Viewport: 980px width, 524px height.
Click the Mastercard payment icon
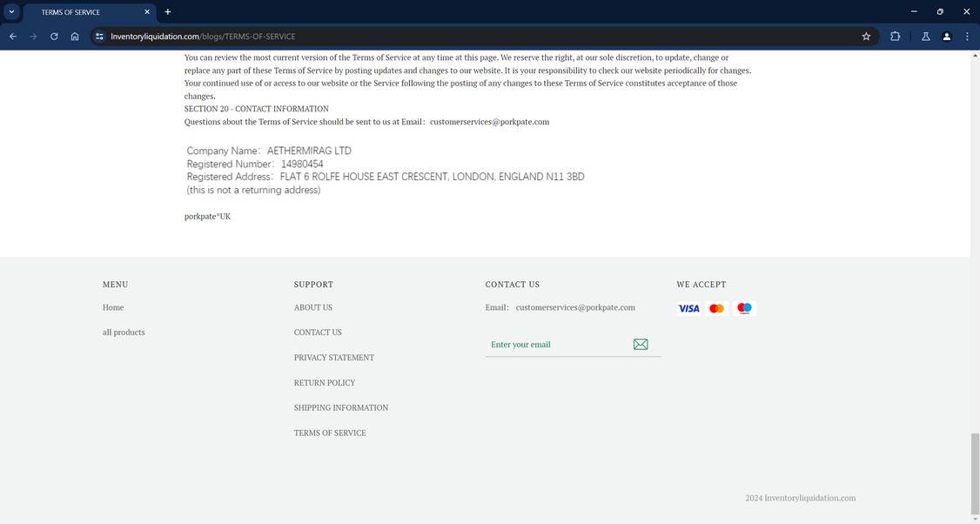717,308
